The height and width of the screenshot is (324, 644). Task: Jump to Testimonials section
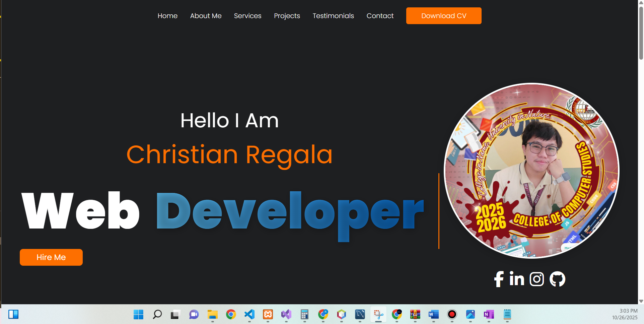pyautogui.click(x=333, y=16)
